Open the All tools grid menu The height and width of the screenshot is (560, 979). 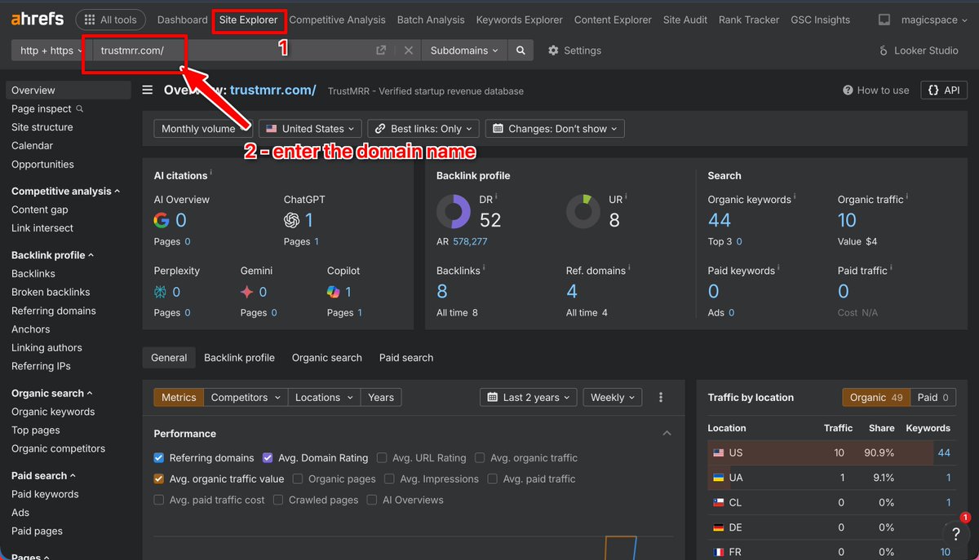point(110,20)
